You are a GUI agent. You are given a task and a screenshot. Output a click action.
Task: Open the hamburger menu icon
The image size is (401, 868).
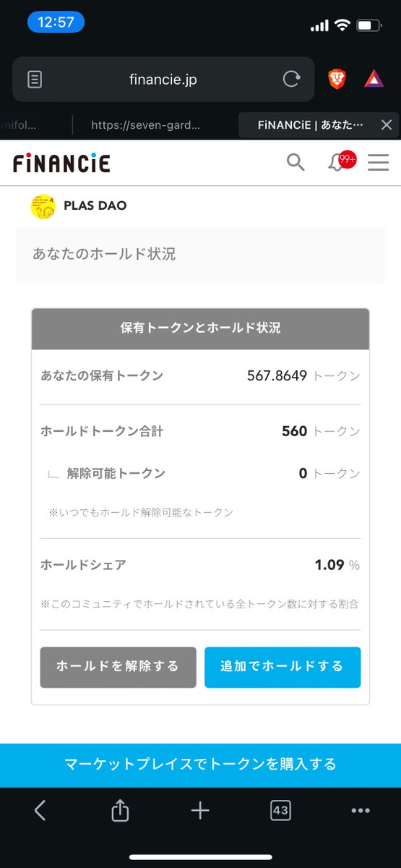pos(379,163)
